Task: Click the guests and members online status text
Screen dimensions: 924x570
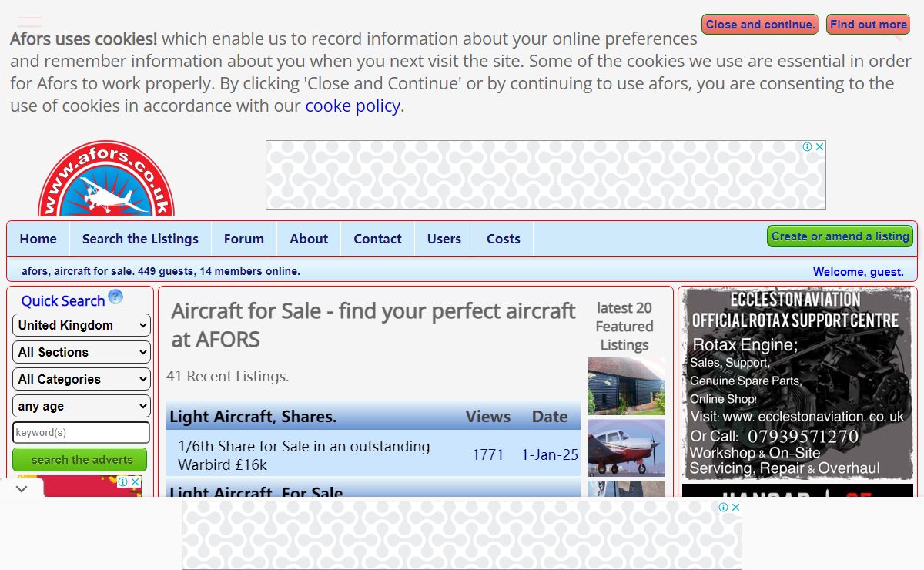Action: tap(161, 271)
